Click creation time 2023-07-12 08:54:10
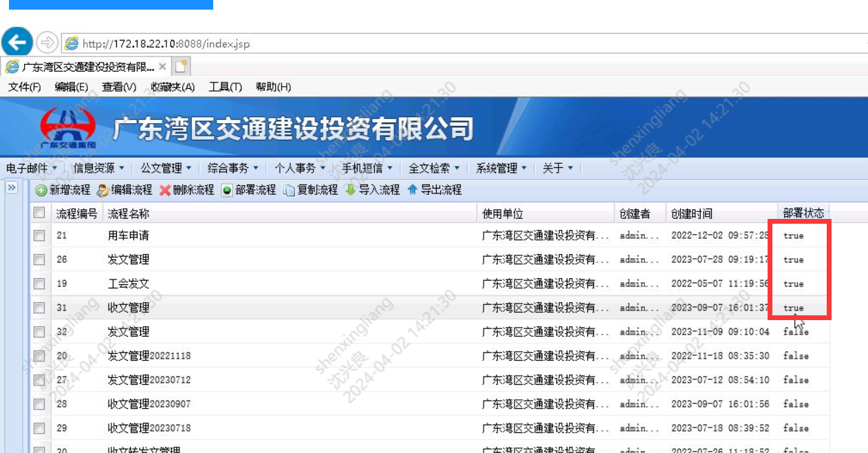The width and height of the screenshot is (868, 453). click(720, 380)
